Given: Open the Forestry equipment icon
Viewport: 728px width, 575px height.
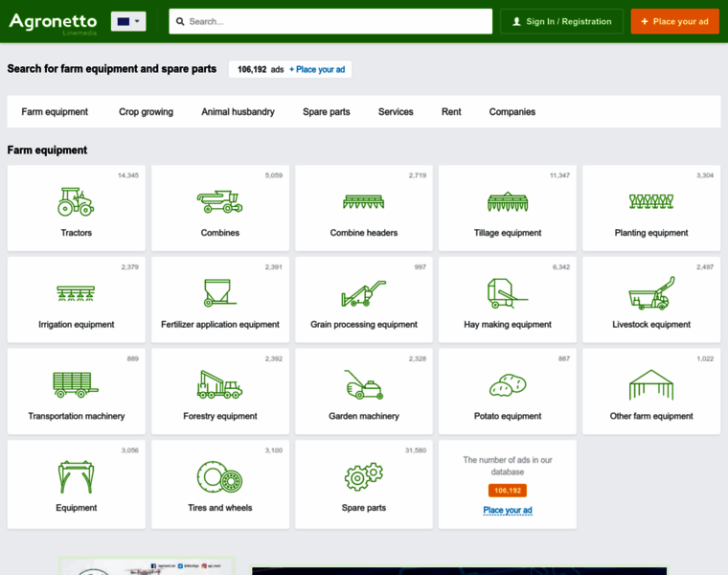Looking at the screenshot, I should (x=219, y=385).
